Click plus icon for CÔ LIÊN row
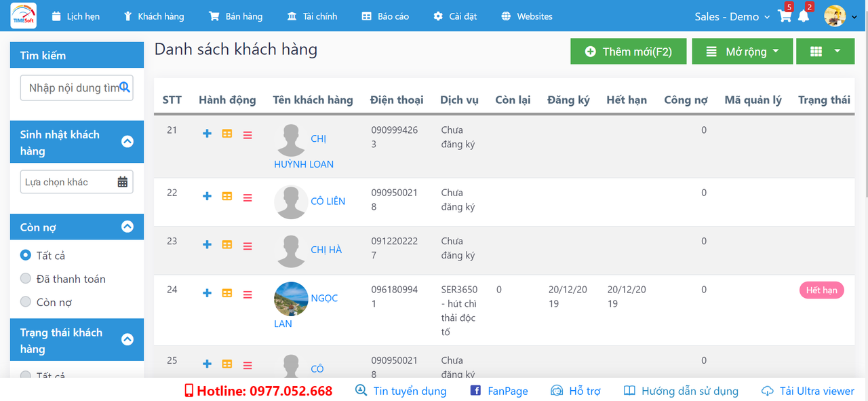Screen dimensions: 868x401 tap(208, 196)
